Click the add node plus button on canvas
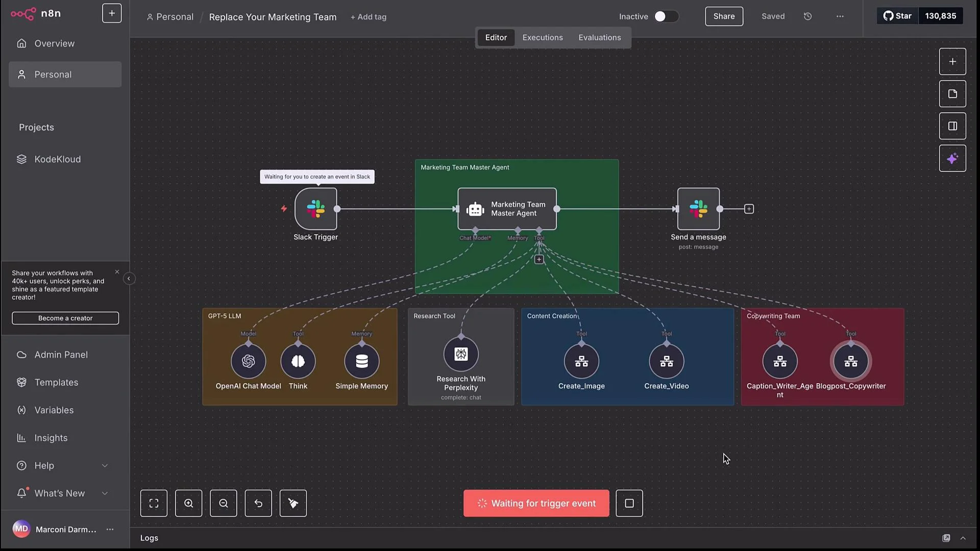The height and width of the screenshot is (551, 980). point(952,62)
